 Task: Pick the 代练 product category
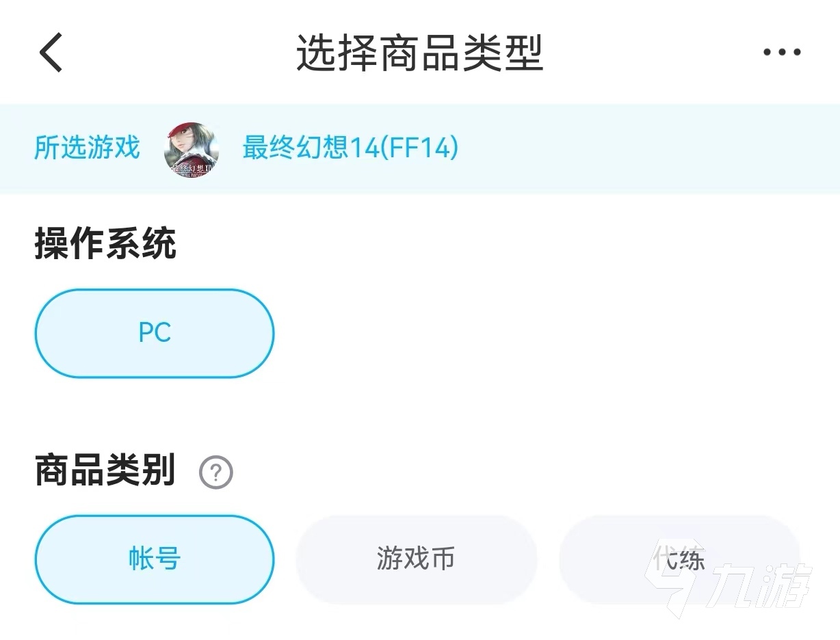coord(679,559)
